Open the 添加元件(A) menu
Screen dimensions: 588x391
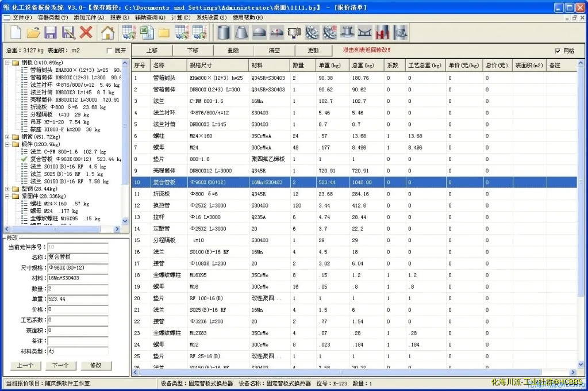[x=89, y=17]
